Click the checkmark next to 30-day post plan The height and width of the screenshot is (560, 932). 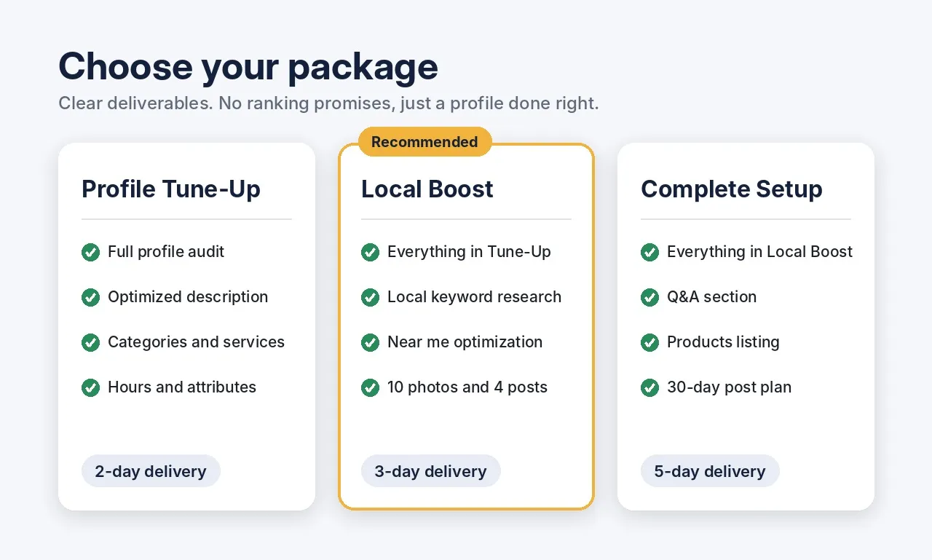click(649, 387)
